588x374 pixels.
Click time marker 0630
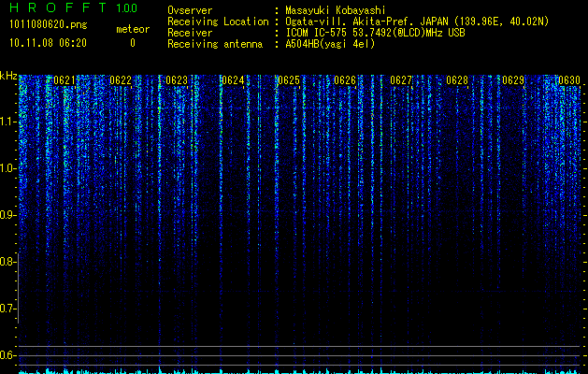(x=569, y=80)
